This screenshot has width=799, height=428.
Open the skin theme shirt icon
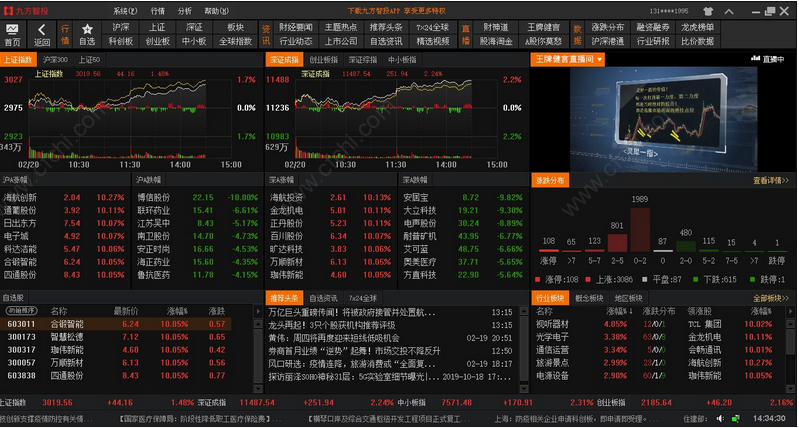coord(708,11)
